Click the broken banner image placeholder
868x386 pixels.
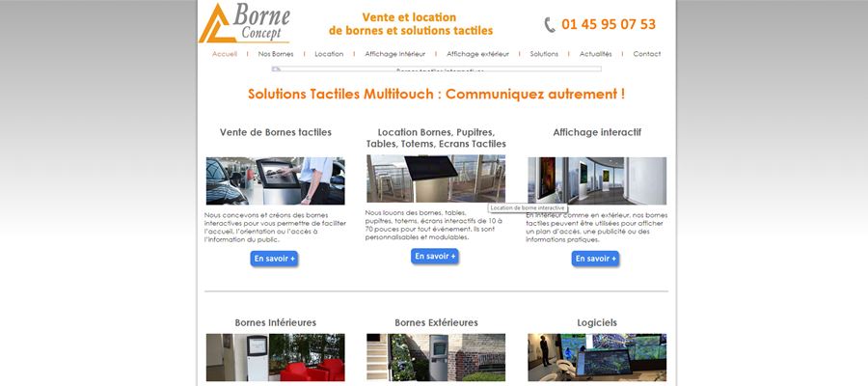click(x=436, y=69)
